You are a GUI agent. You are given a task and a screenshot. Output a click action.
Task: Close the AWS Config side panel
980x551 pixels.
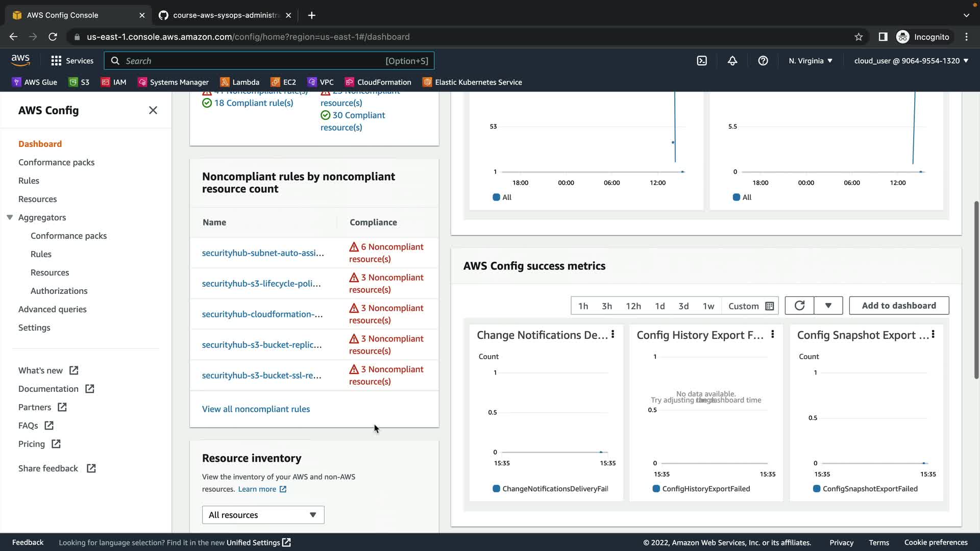[153, 110]
